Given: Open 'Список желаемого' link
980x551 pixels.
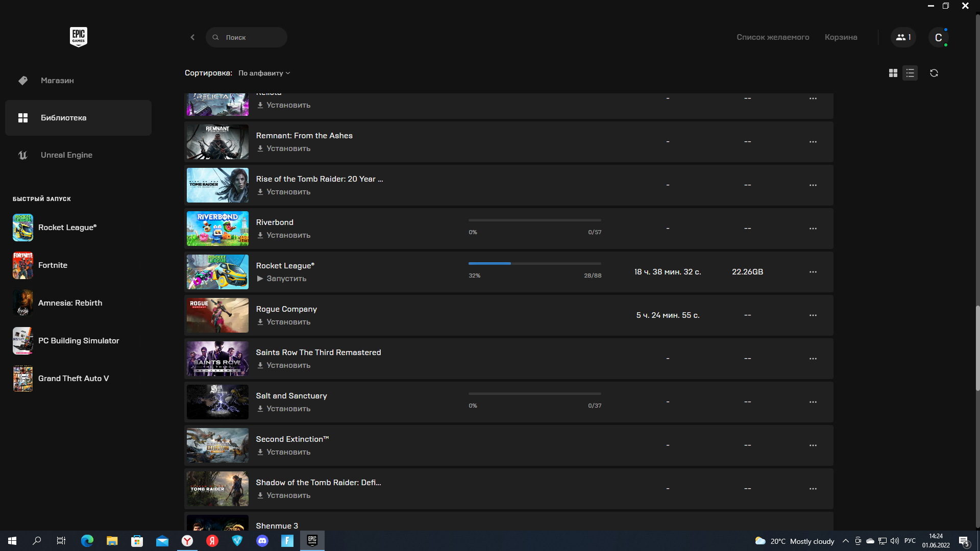Looking at the screenshot, I should 773,37.
